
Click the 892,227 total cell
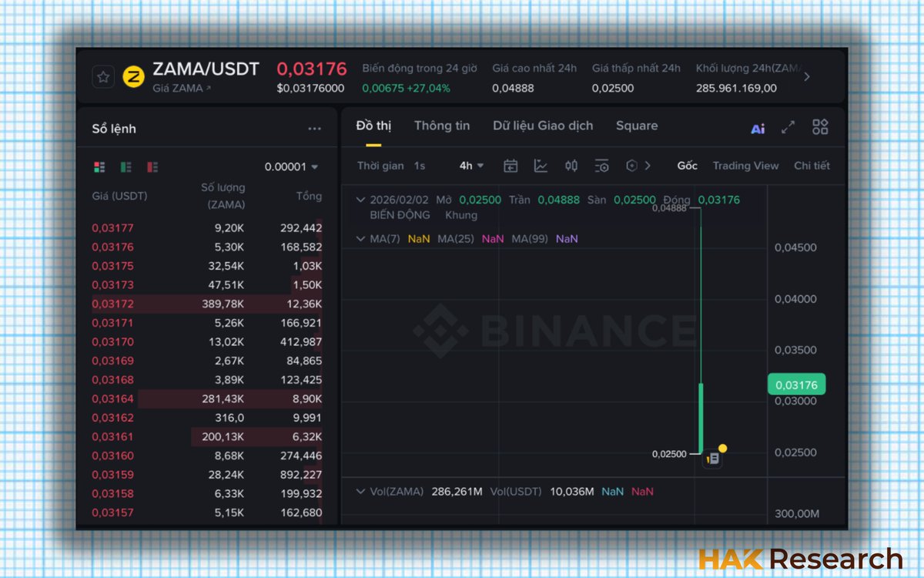coord(301,475)
